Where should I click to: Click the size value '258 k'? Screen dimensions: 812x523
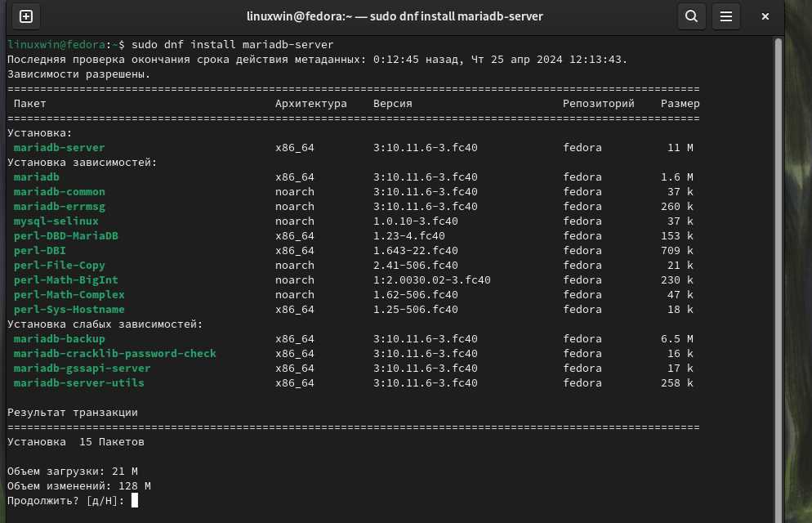(x=677, y=383)
